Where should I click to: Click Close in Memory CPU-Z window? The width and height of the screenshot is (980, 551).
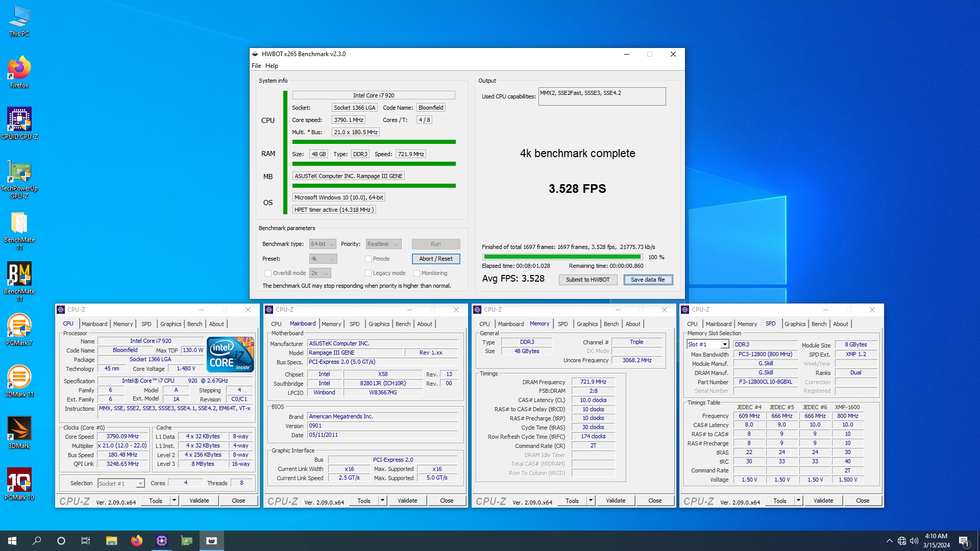coord(655,501)
